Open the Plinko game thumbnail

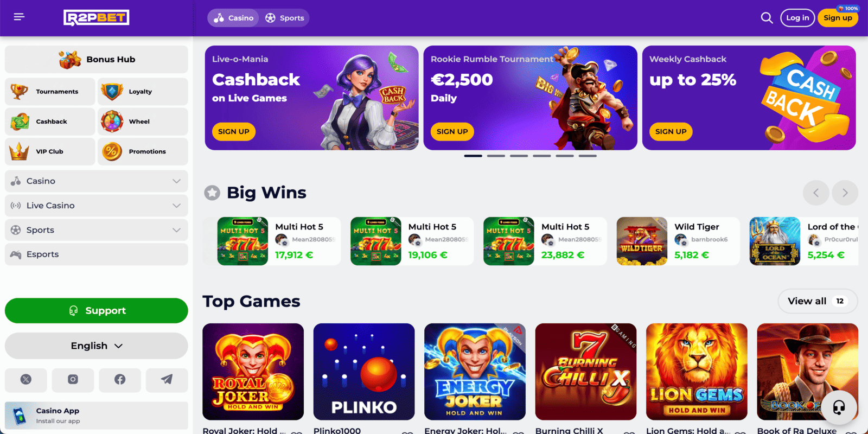click(364, 372)
